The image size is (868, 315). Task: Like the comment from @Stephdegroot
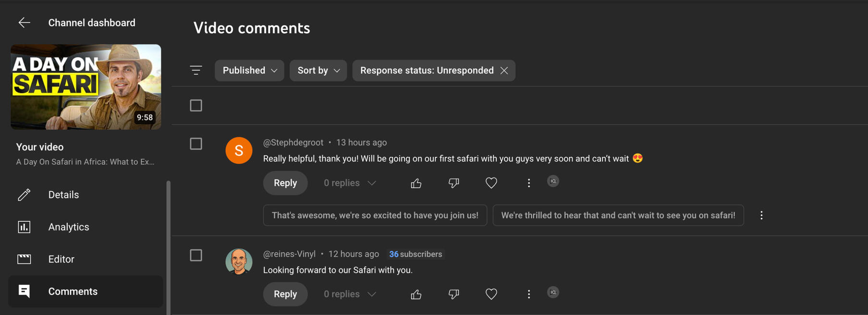tap(416, 183)
